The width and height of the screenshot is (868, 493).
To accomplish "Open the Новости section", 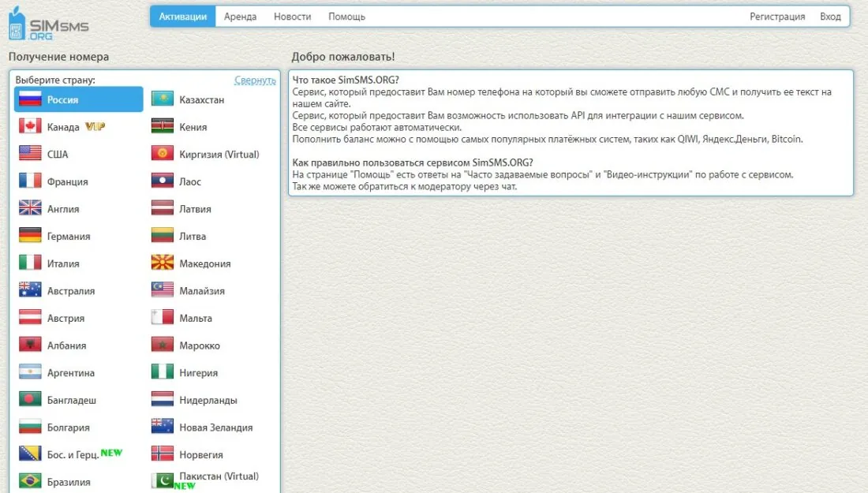I will (x=292, y=16).
